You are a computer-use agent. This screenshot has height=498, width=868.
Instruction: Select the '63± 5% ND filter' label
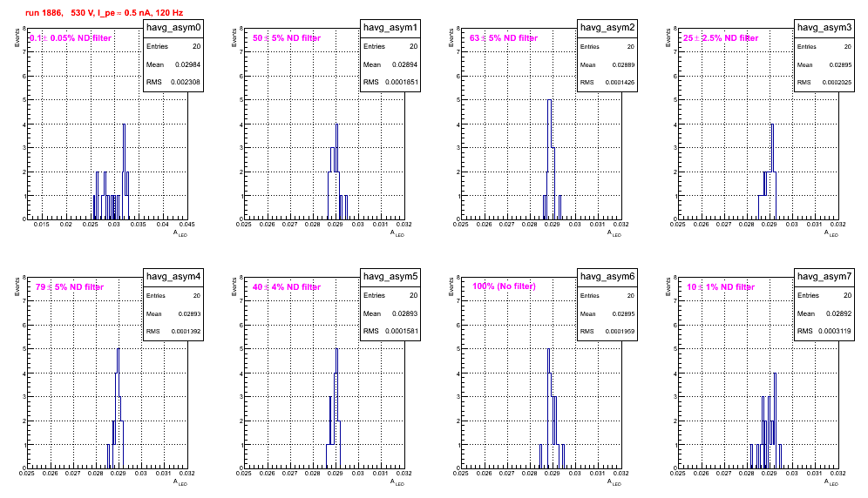504,38
